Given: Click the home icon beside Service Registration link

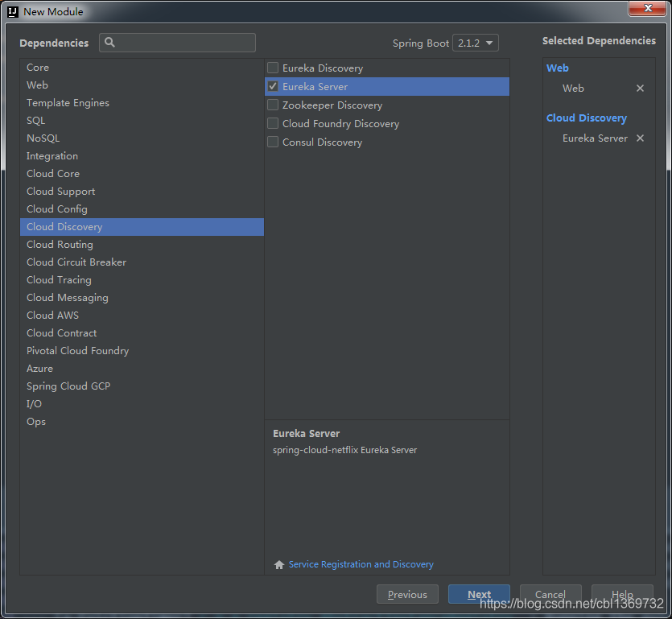Looking at the screenshot, I should [x=279, y=565].
